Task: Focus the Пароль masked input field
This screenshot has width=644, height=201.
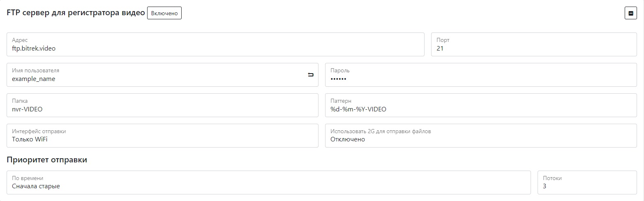Action: [x=481, y=75]
